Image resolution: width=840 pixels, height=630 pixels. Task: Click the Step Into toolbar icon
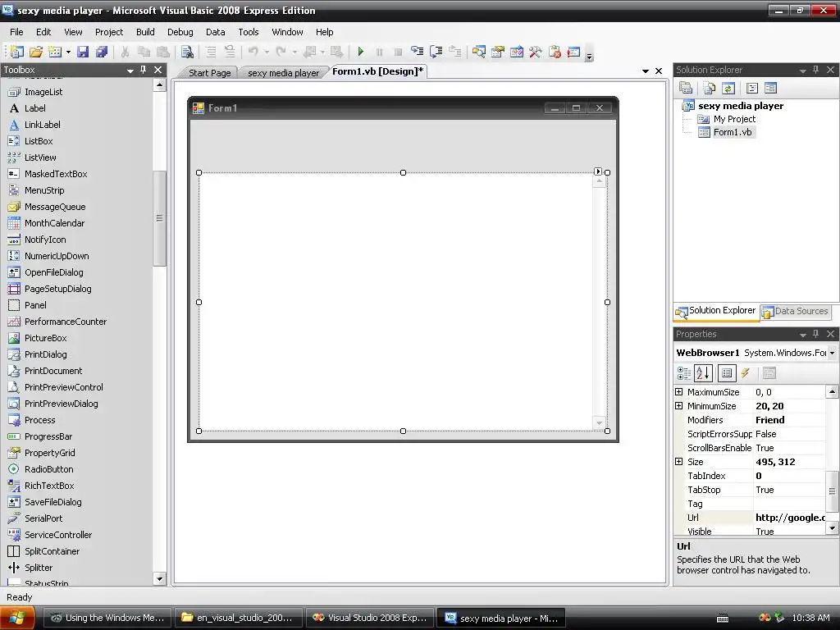coord(417,52)
